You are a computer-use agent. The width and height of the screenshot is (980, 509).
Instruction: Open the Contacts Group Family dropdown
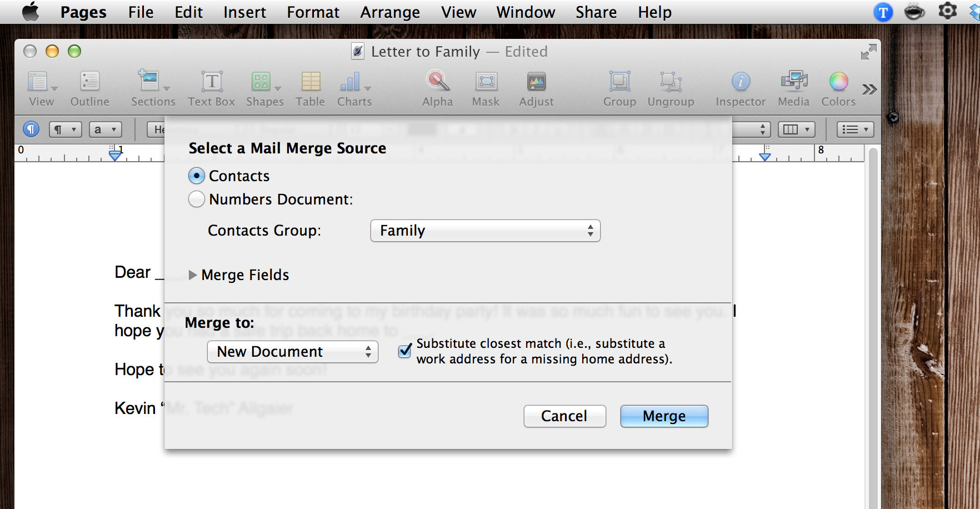click(485, 231)
